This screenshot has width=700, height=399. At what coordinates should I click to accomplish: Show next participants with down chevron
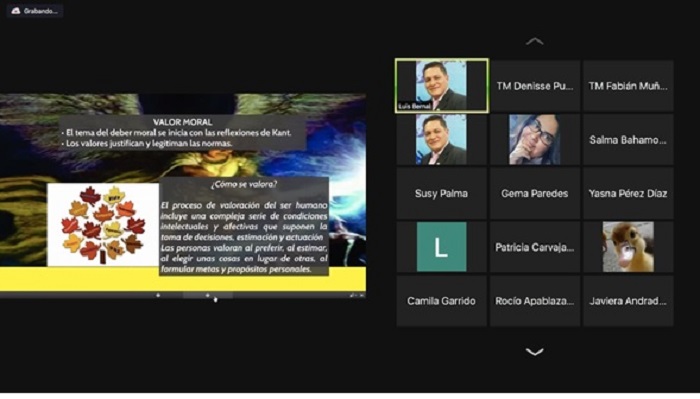(534, 352)
